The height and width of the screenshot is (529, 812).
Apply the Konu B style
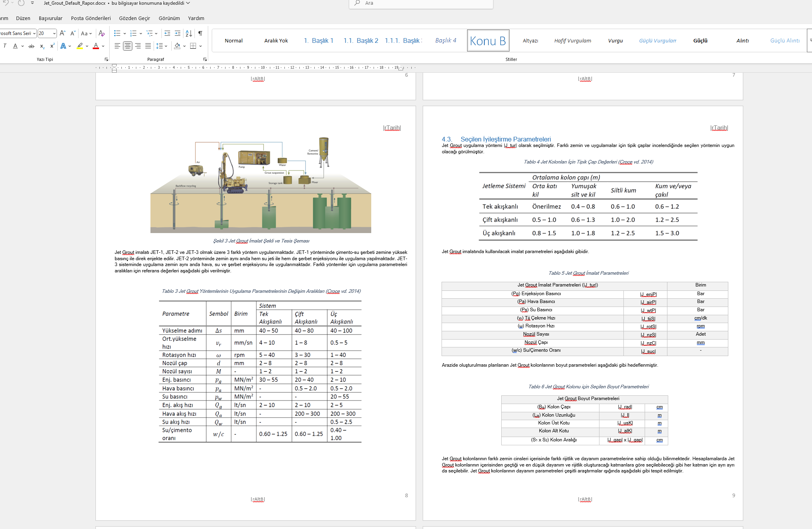pyautogui.click(x=488, y=40)
